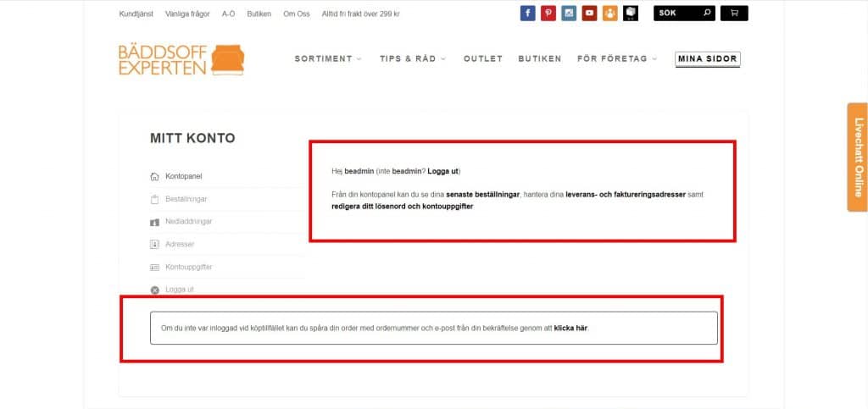Image resolution: width=868 pixels, height=409 pixels.
Task: Open the Pinterest social icon
Action: (x=548, y=14)
